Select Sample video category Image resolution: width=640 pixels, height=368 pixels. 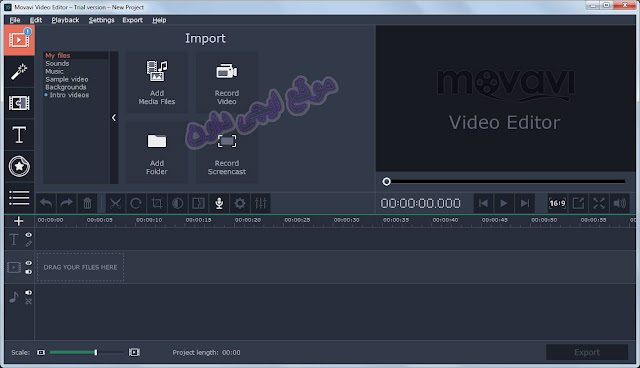click(x=67, y=79)
